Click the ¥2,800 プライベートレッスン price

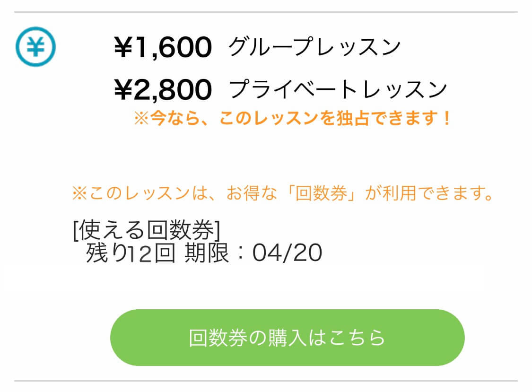click(163, 89)
